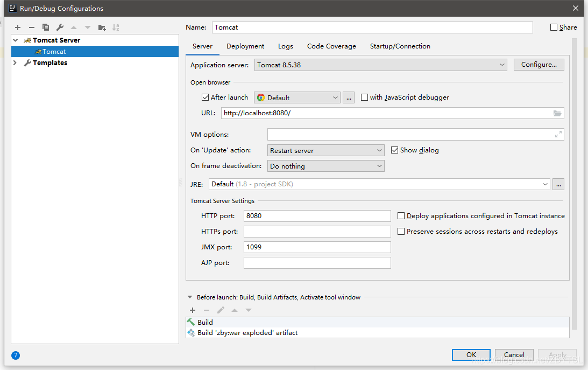The width and height of the screenshot is (588, 370).
Task: Open help question mark icon
Action: pyautogui.click(x=16, y=355)
